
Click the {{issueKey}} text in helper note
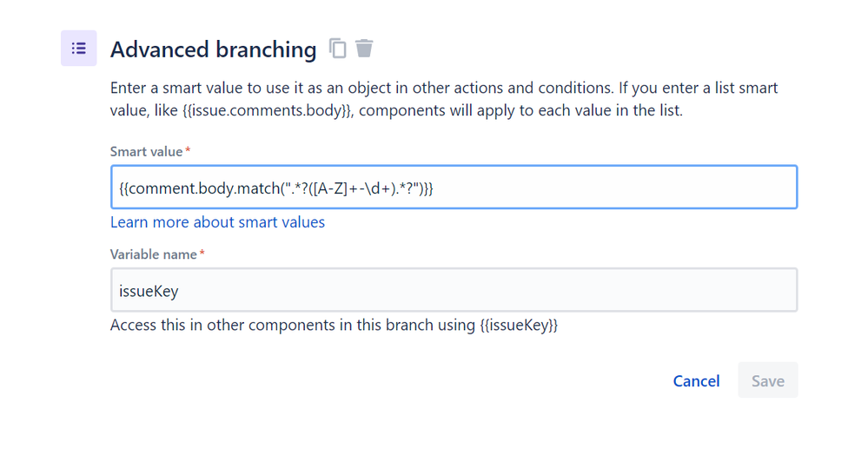519,325
